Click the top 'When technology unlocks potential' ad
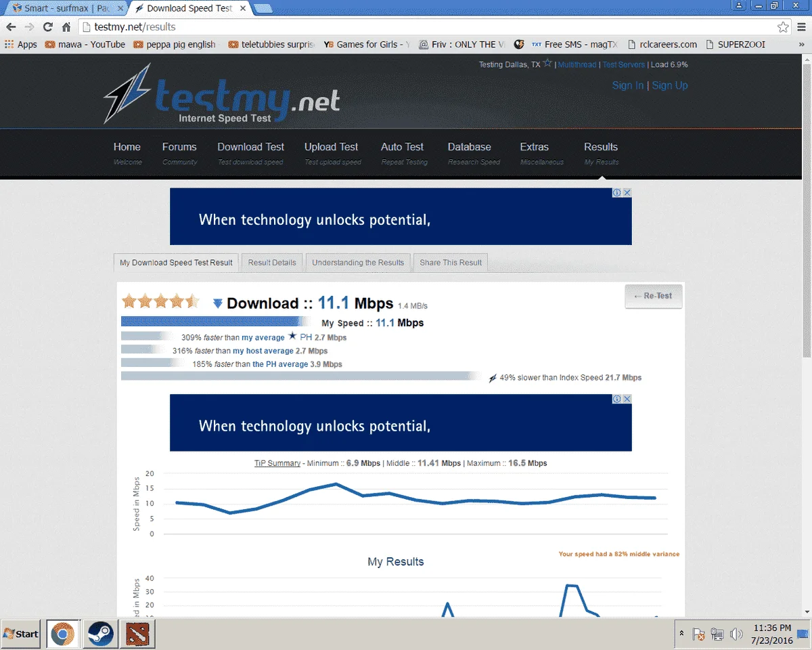812x650 pixels. tap(401, 217)
